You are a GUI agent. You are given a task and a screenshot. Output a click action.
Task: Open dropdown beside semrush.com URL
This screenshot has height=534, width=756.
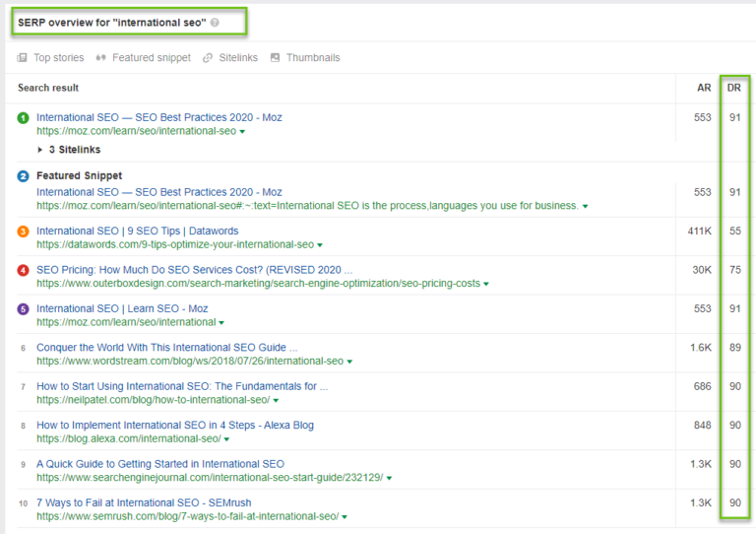[x=345, y=517]
